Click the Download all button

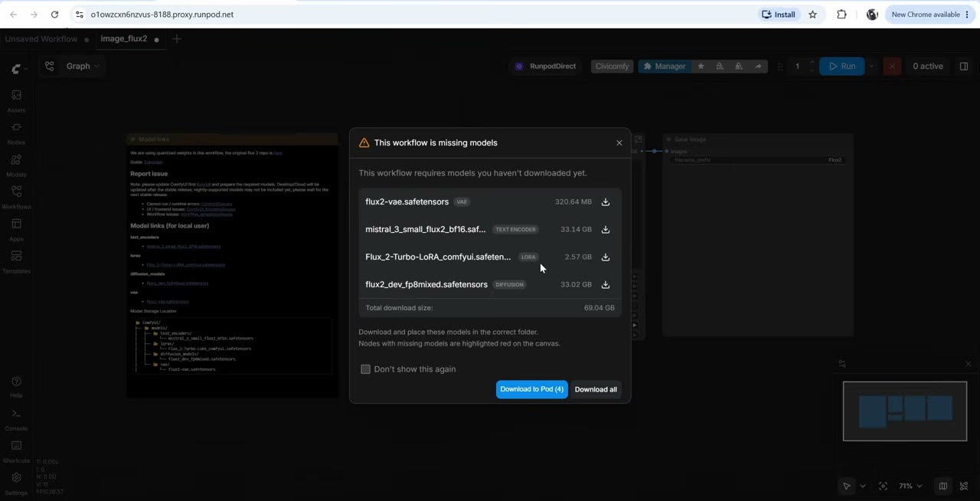click(x=596, y=389)
